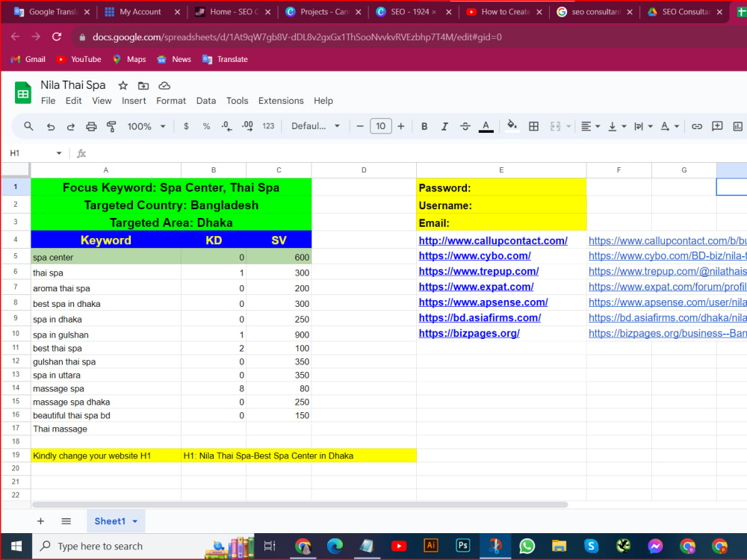Click the Merge cells icon
This screenshot has height=560, width=747.
pos(555,126)
